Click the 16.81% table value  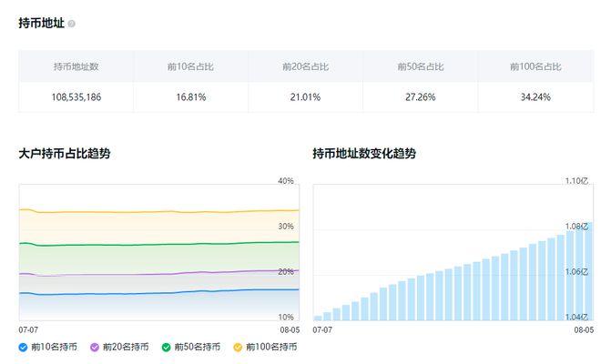(190, 97)
